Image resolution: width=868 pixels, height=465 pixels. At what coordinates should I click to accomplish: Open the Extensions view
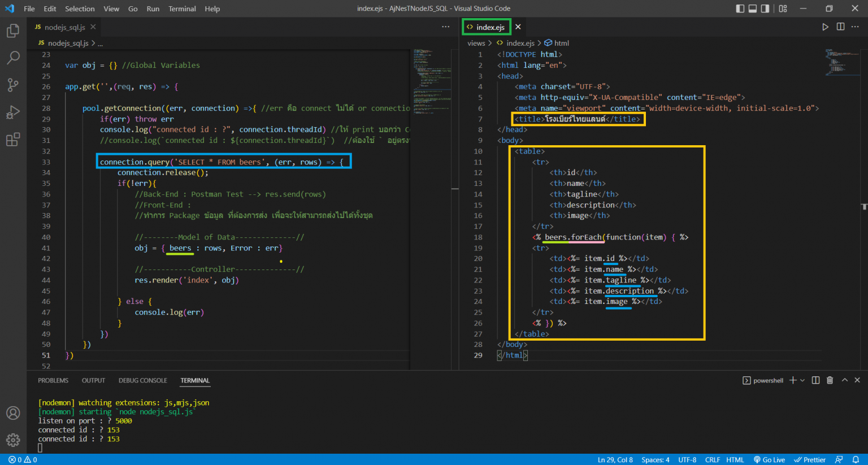click(x=13, y=140)
